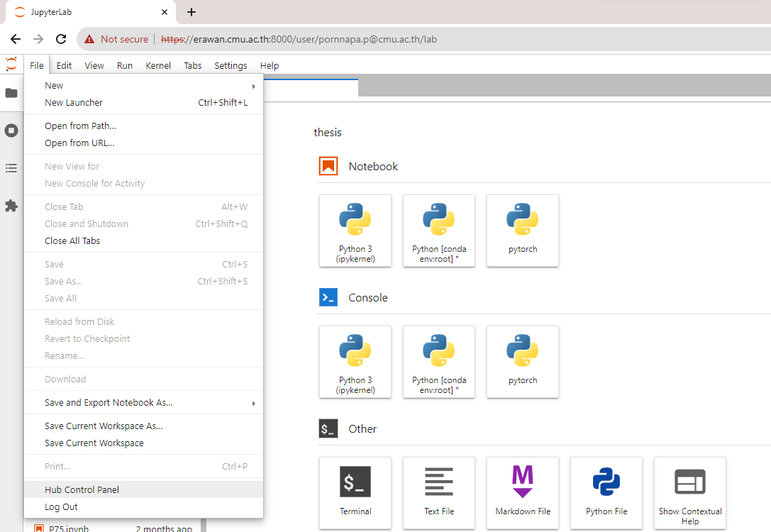
Task: Expand Save and Export Notebook As submenu
Action: (x=143, y=403)
